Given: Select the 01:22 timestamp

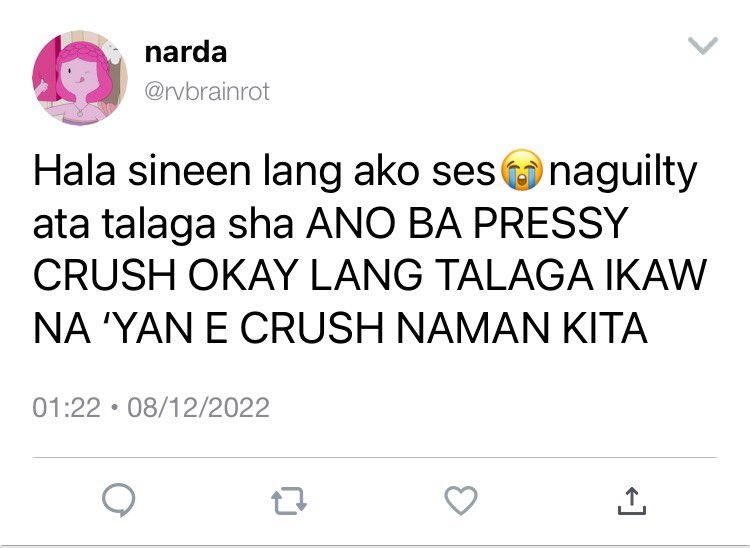Looking at the screenshot, I should [x=66, y=407].
